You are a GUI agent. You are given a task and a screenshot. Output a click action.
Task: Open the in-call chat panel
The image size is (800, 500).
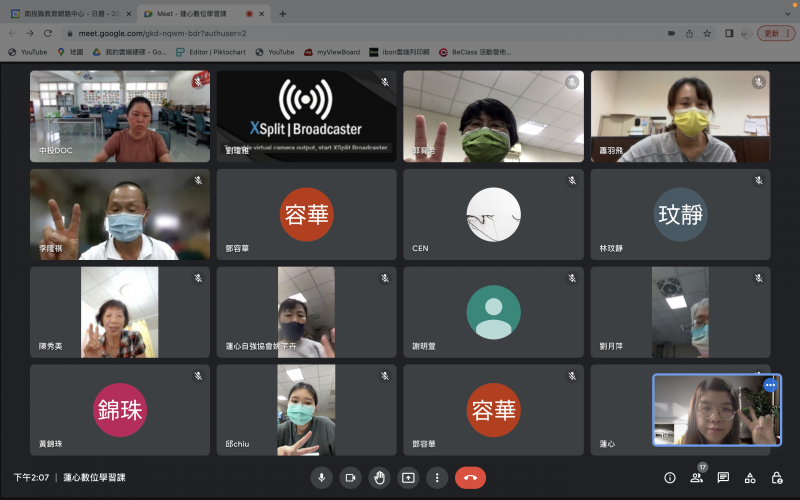pos(723,478)
